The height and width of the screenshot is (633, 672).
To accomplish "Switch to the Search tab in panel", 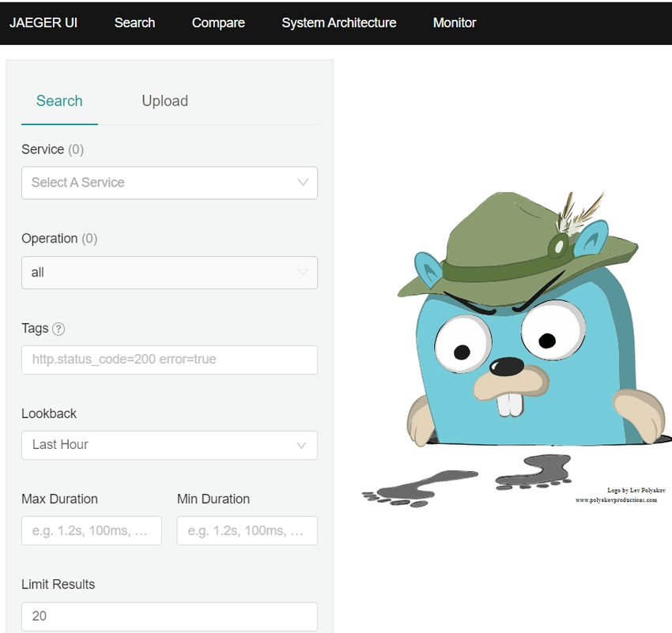I will click(59, 101).
